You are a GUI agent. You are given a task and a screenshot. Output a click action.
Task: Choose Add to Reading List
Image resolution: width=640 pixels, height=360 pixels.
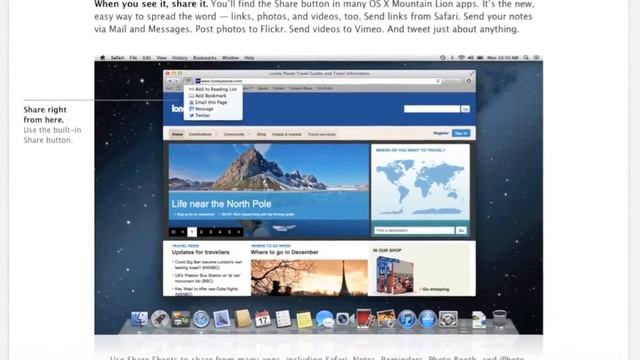[213, 89]
